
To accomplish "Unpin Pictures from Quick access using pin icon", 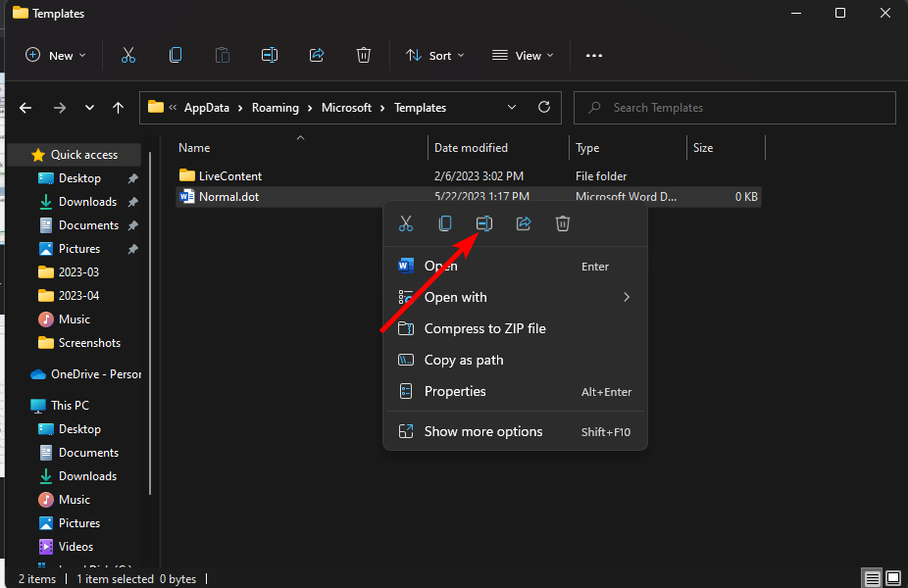I will (133, 249).
